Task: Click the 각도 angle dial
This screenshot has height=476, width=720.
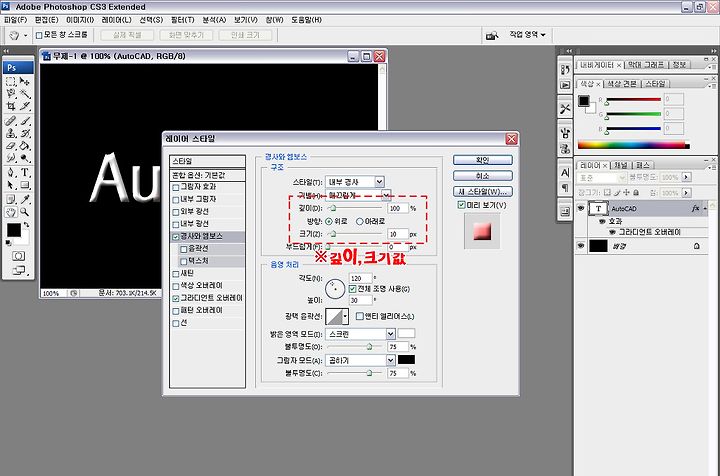Action: tap(335, 289)
